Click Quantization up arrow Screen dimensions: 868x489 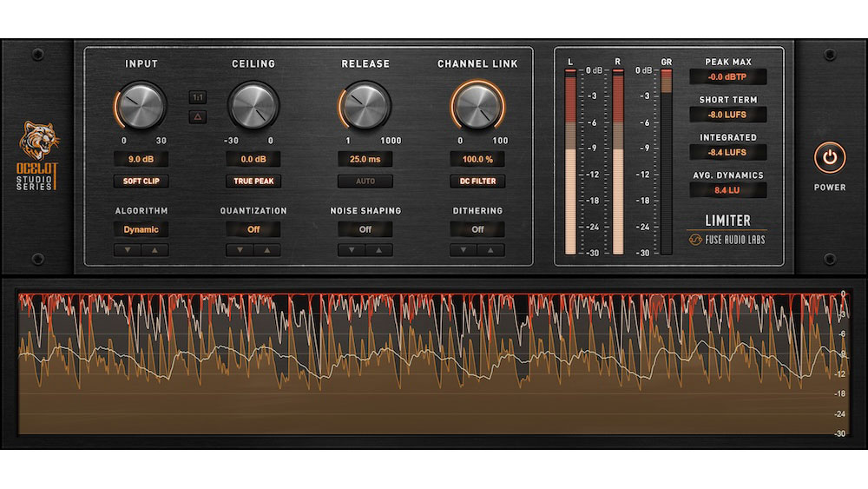coord(267,250)
